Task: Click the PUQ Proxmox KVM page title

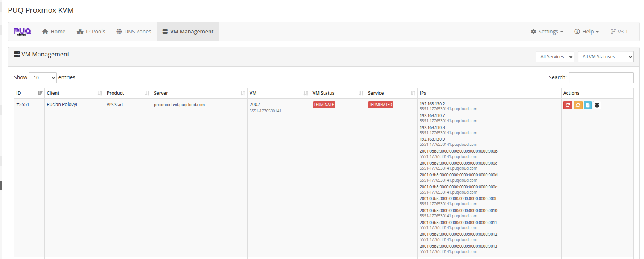Action: tap(41, 10)
